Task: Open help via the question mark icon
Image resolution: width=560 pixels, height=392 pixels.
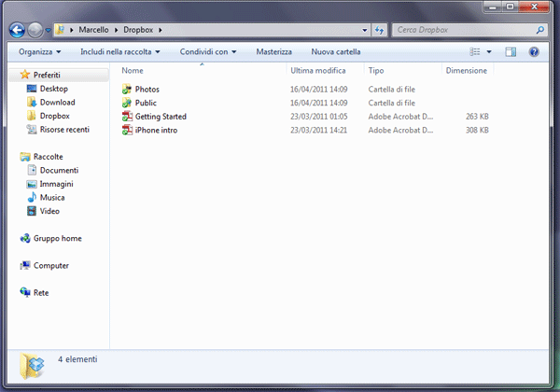Action: (534, 51)
